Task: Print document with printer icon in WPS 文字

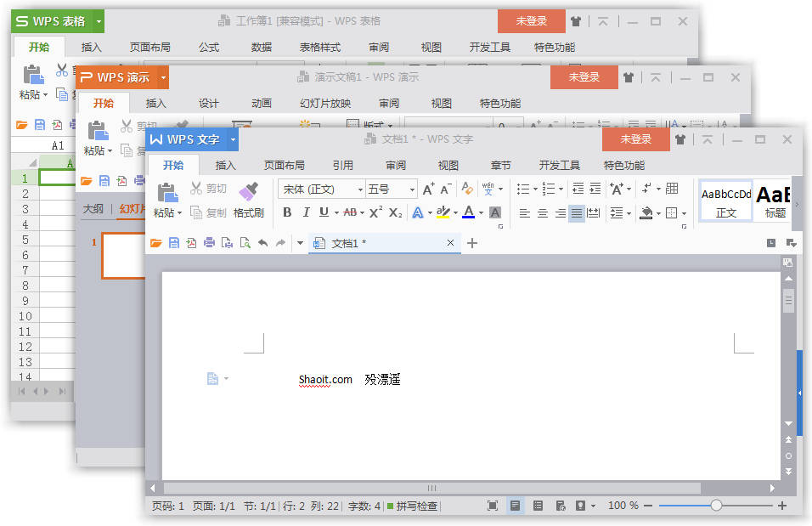Action: (x=209, y=243)
